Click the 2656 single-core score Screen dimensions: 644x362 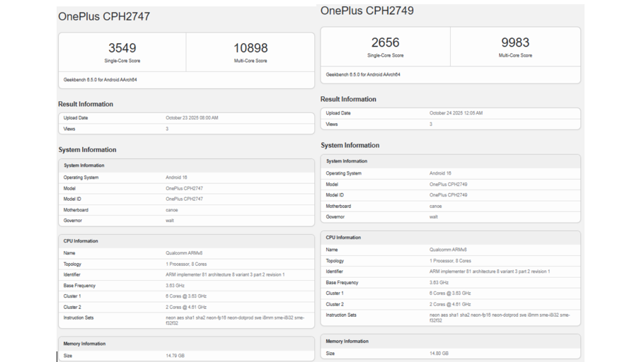pos(385,42)
